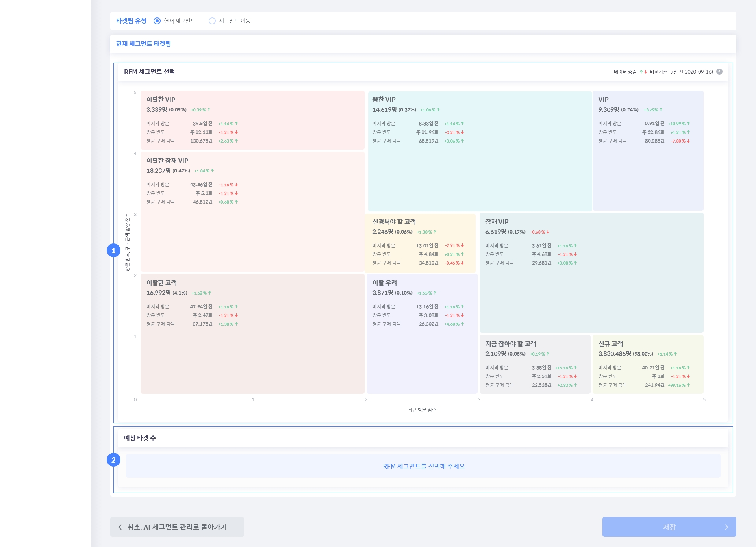The width and height of the screenshot is (756, 547).
Task: Click the 현재 세그먼트 타겟팅 header
Action: coord(143,44)
